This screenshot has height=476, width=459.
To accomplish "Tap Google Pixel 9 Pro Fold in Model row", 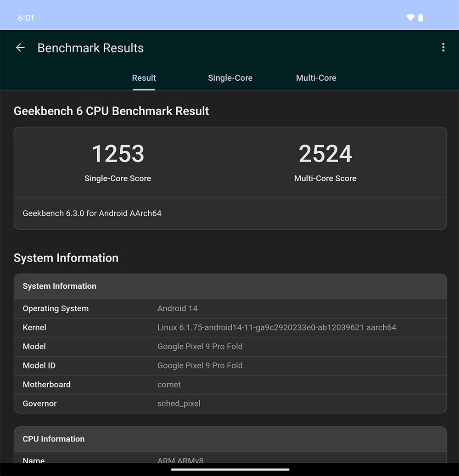I will coord(200,347).
